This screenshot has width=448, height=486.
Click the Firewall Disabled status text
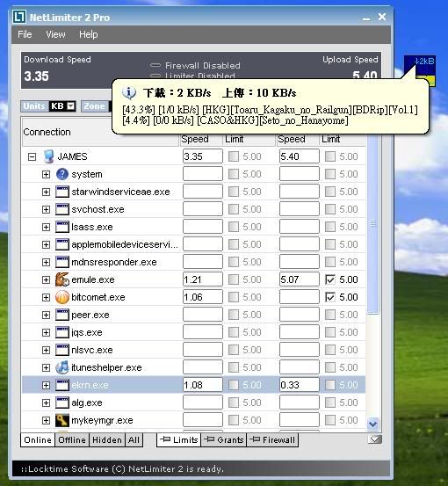click(203, 65)
